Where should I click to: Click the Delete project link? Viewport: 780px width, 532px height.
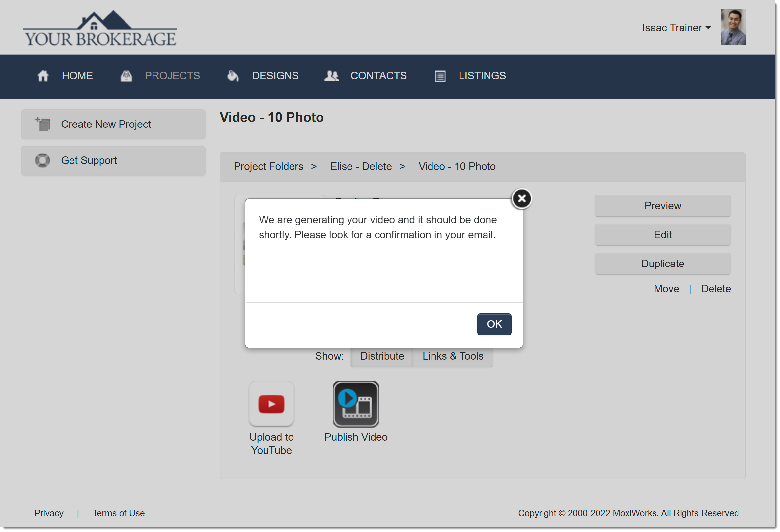click(x=715, y=289)
